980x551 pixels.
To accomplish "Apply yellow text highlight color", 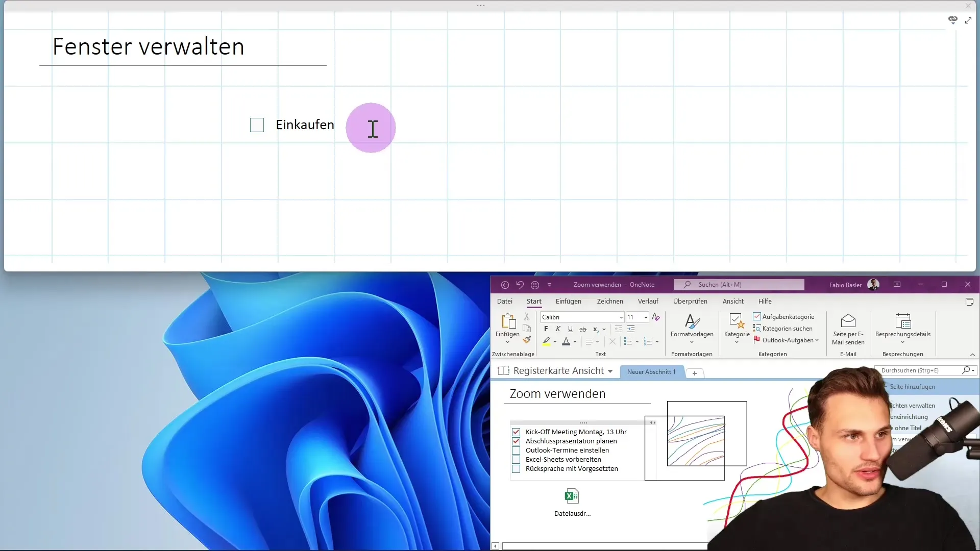I will click(546, 341).
